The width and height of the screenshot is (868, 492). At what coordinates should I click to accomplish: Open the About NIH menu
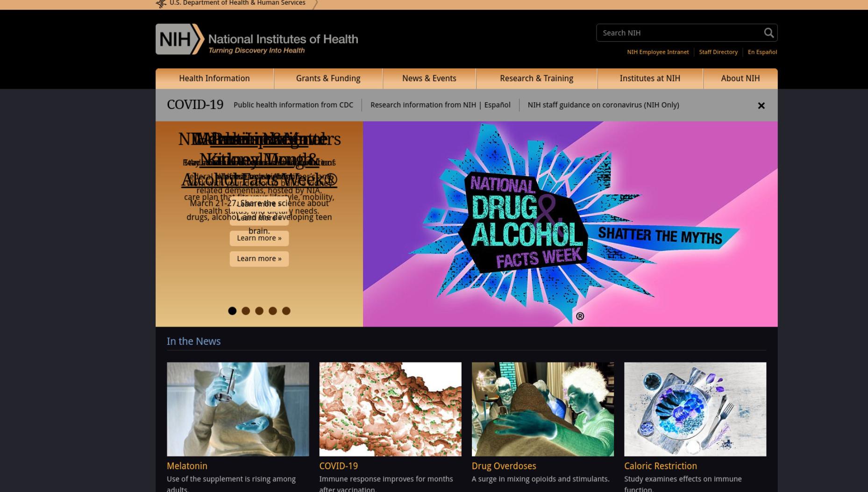click(740, 78)
